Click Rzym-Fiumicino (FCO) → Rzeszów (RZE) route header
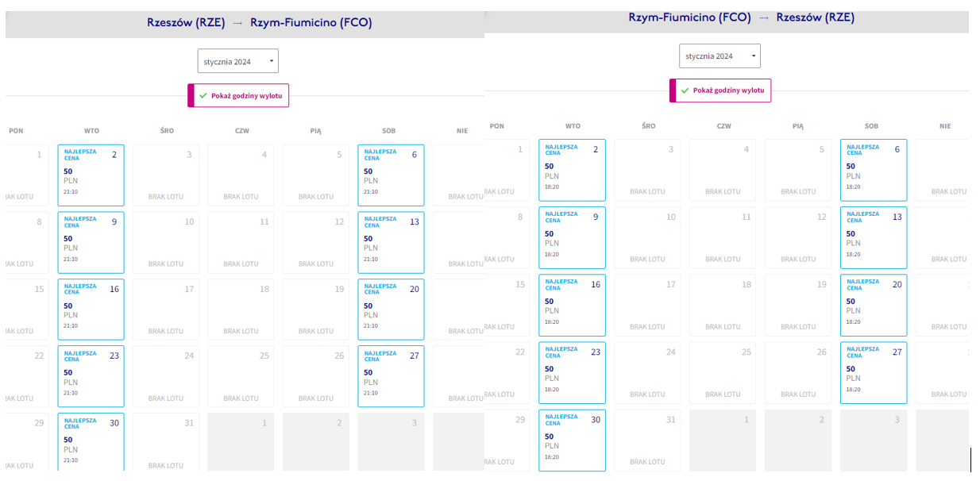The width and height of the screenshot is (980, 481). pos(742,17)
